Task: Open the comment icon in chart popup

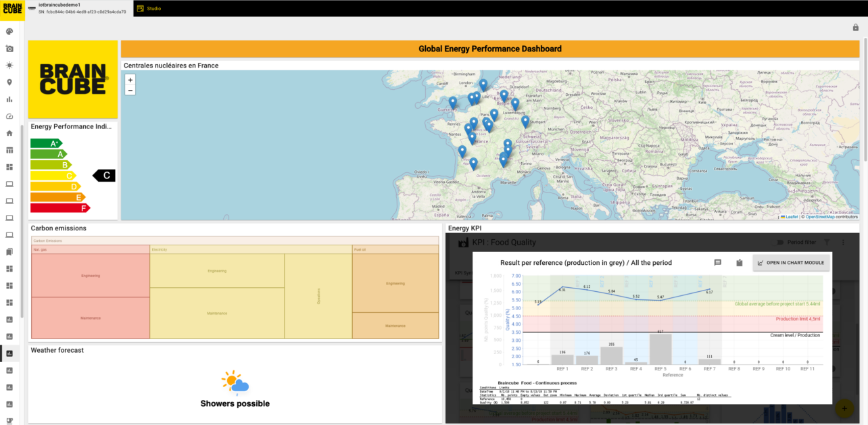Action: (718, 263)
